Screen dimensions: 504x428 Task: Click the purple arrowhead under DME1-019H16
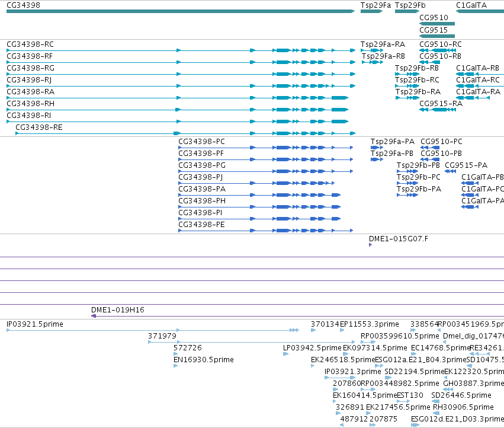(x=94, y=316)
